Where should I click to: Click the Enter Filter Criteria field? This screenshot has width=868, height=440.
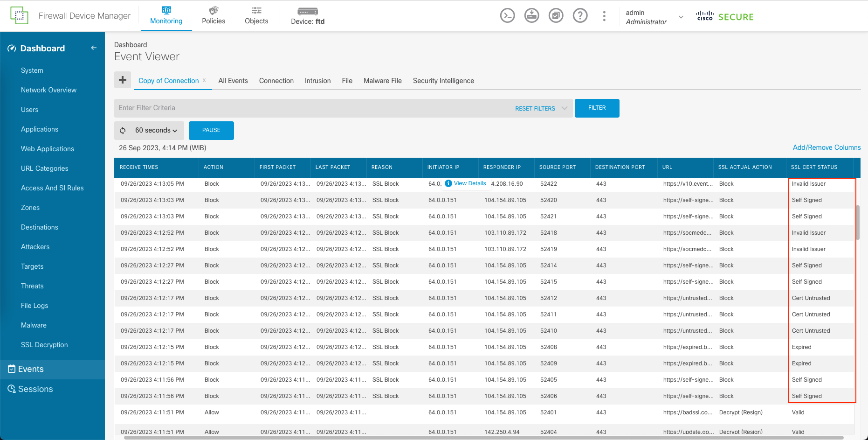coord(312,108)
